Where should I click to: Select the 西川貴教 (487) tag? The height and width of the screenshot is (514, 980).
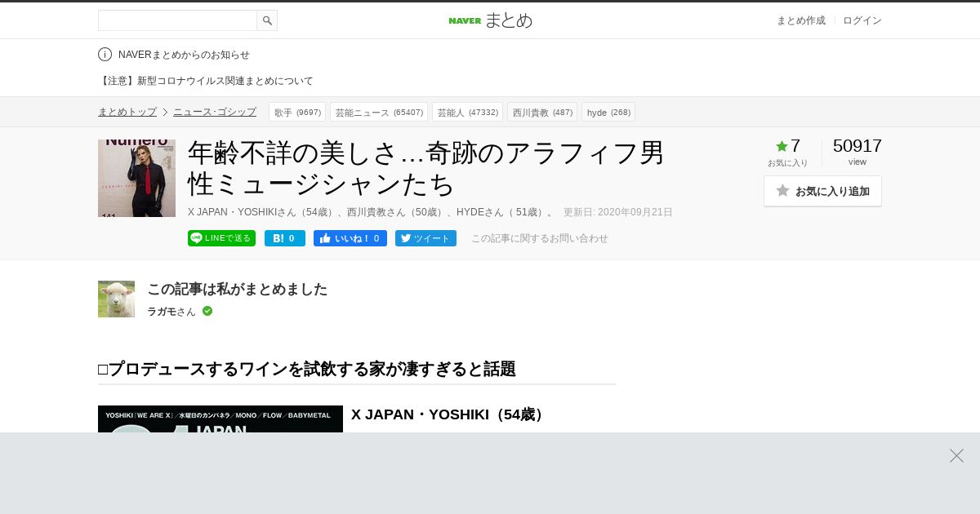[542, 112]
